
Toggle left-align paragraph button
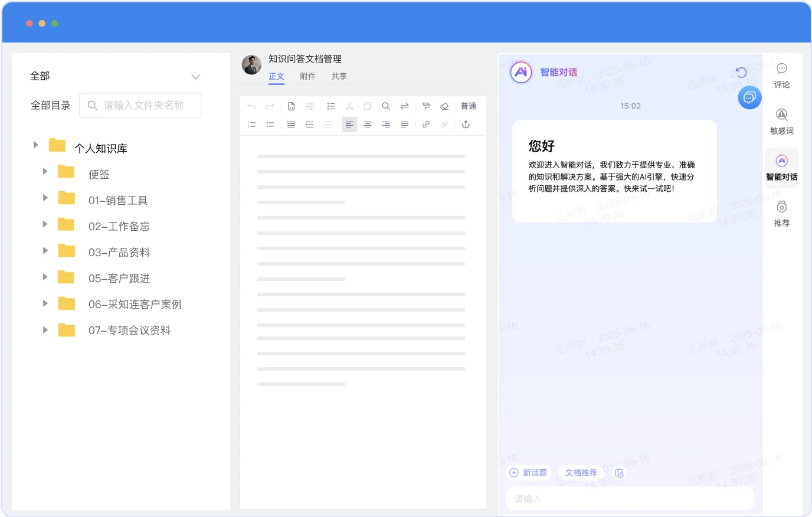[x=349, y=125]
